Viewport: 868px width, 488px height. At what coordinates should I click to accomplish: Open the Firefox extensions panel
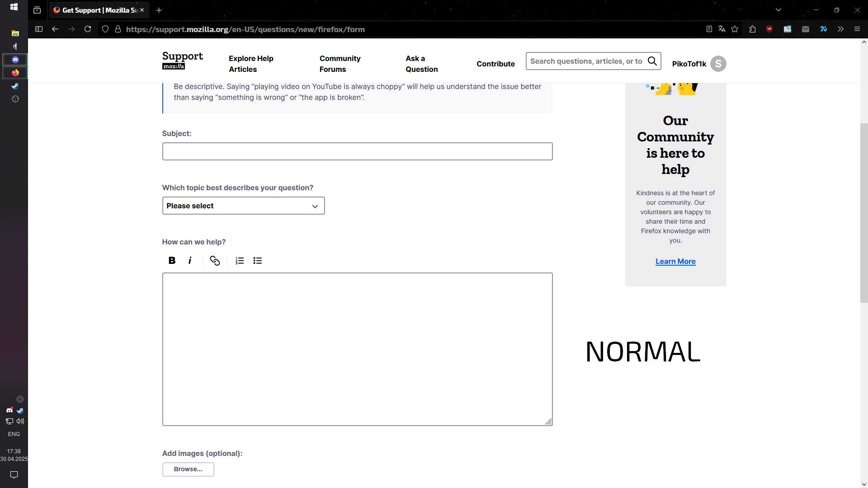point(752,29)
